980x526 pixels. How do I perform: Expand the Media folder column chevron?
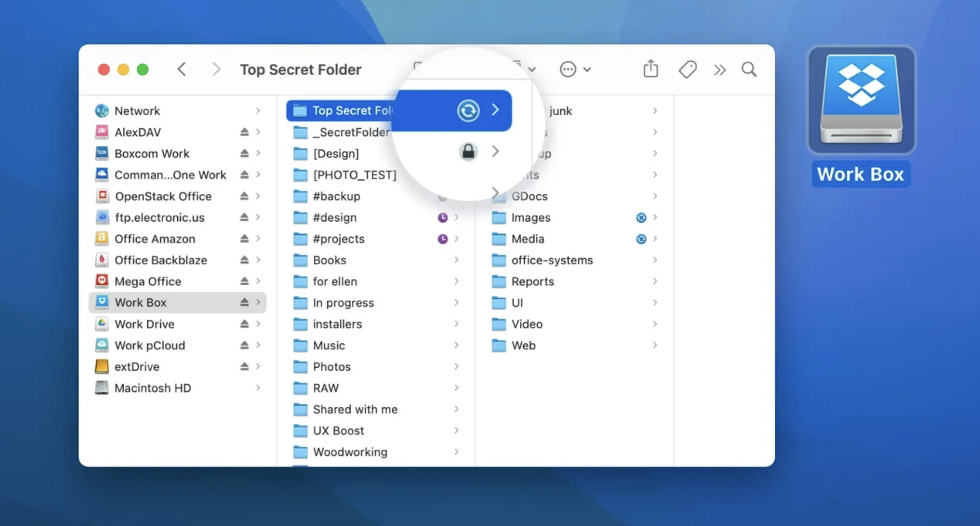tap(655, 239)
